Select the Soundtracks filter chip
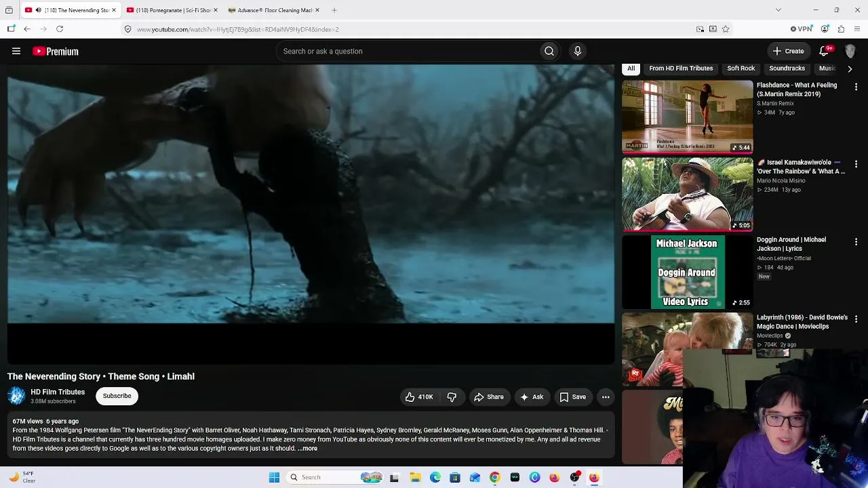Image resolution: width=868 pixels, height=488 pixels. click(x=787, y=68)
